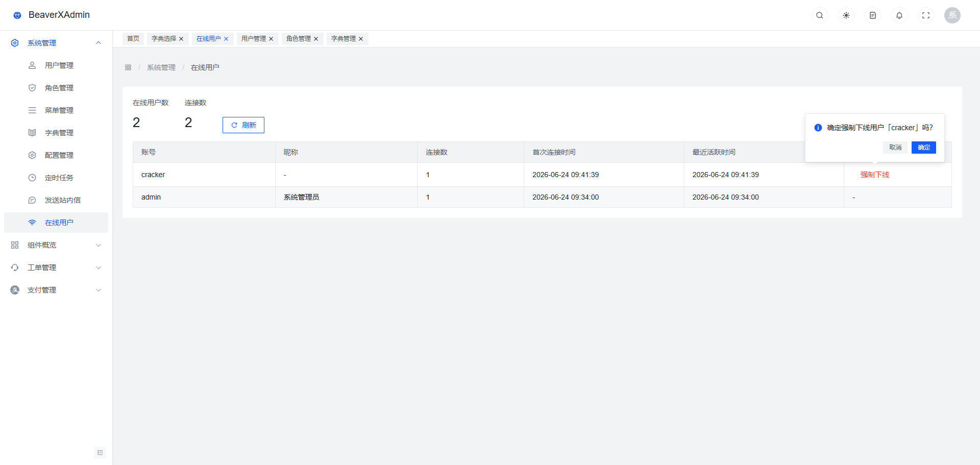This screenshot has width=980, height=465.
Task: Toggle light/dark theme sun icon
Action: (846, 15)
